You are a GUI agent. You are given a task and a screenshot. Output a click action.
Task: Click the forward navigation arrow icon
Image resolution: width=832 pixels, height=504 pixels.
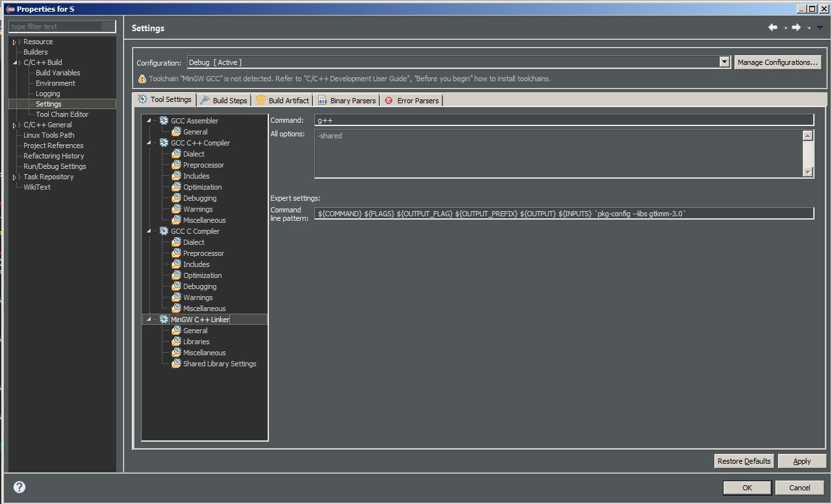pyautogui.click(x=796, y=27)
